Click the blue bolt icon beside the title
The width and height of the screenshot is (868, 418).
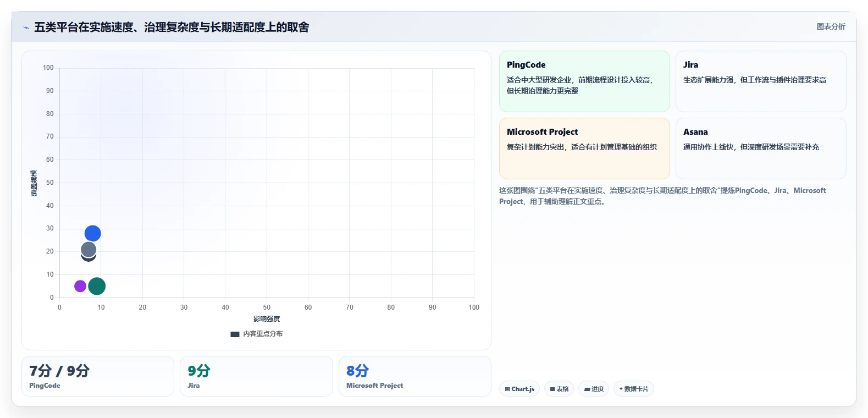pyautogui.click(x=26, y=28)
